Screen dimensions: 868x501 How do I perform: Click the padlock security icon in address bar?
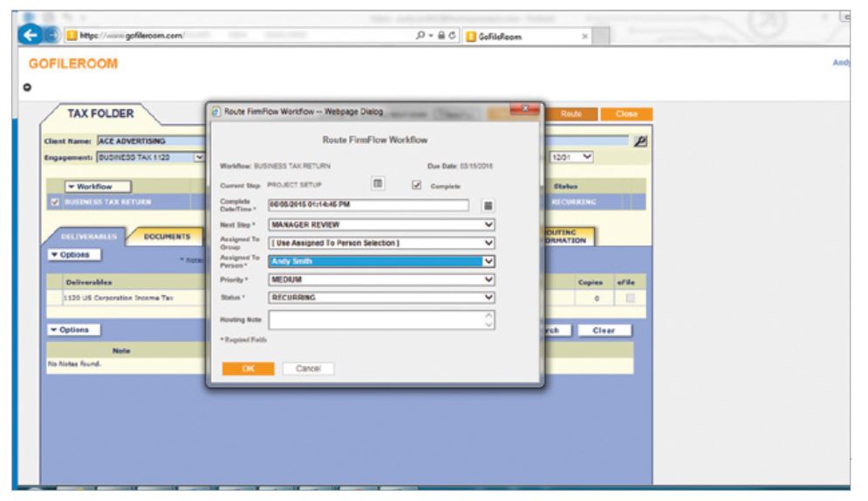click(x=441, y=36)
